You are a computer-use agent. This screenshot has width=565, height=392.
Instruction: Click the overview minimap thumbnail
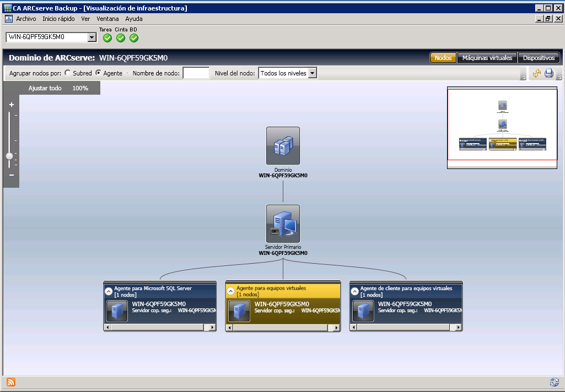502,127
